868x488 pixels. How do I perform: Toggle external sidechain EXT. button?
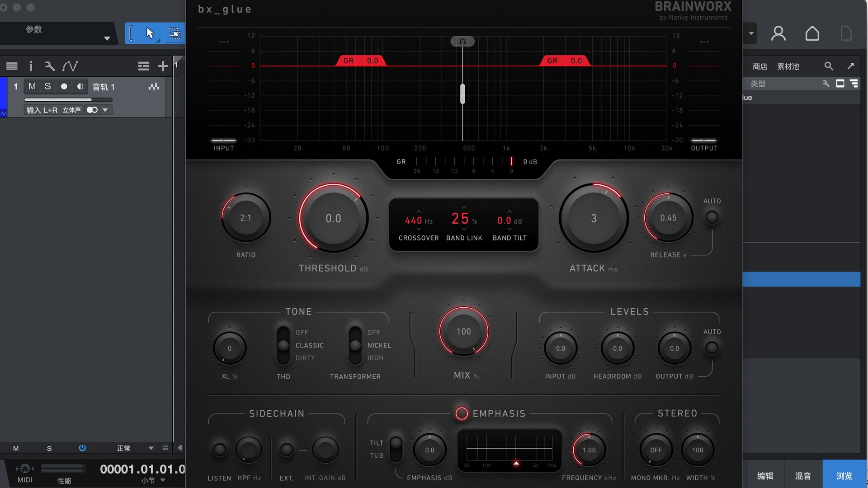coord(287,450)
